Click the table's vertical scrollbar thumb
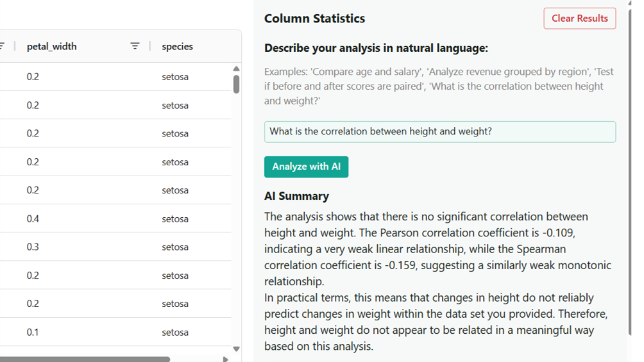This screenshot has height=362, width=644. pyautogui.click(x=236, y=84)
